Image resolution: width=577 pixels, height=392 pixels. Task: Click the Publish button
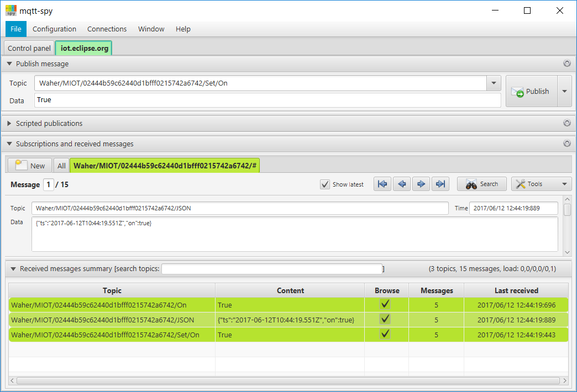click(532, 91)
